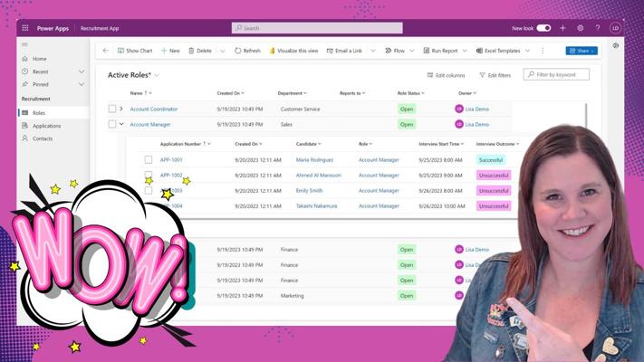Open the dropdown arrow next to Delete
This screenshot has width=644, height=362.
click(222, 51)
